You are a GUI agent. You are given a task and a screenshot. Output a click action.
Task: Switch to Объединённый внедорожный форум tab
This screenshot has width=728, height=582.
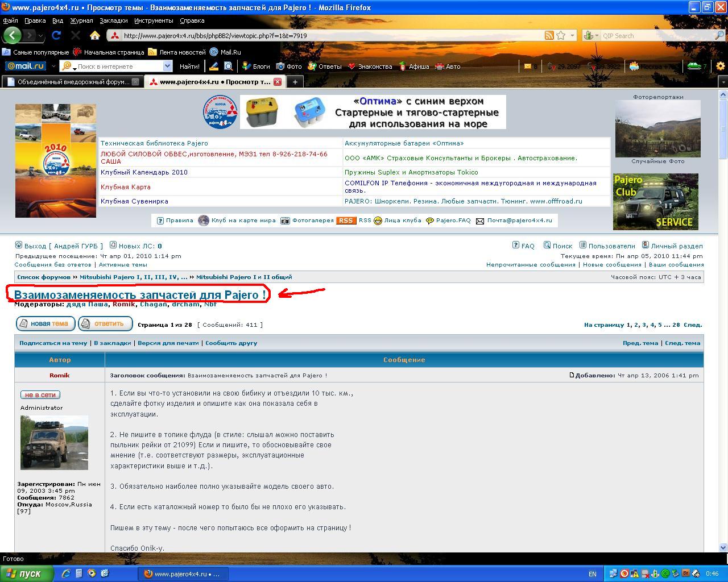(x=73, y=82)
